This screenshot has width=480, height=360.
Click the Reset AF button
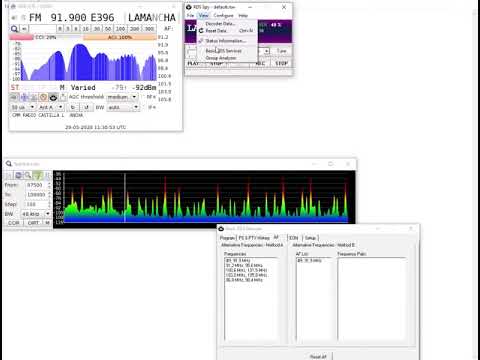[x=318, y=356]
